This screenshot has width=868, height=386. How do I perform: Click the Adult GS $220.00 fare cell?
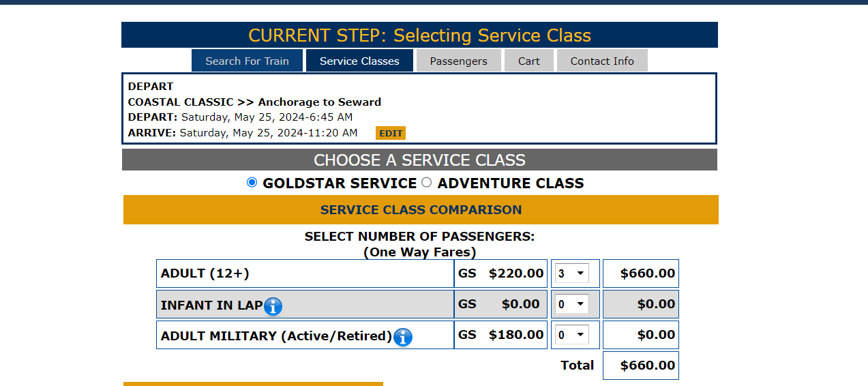[x=500, y=273]
